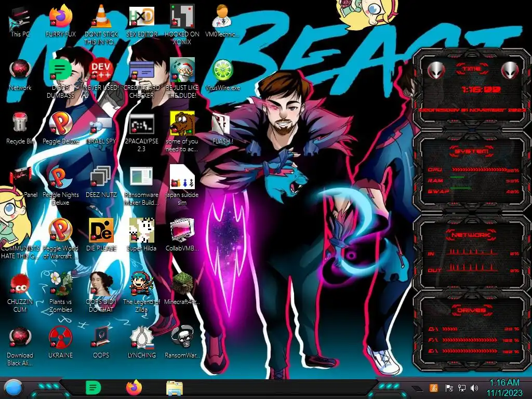The height and width of the screenshot is (399, 532).
Task: Open the HxD hex editor shortcut
Action: (142, 21)
